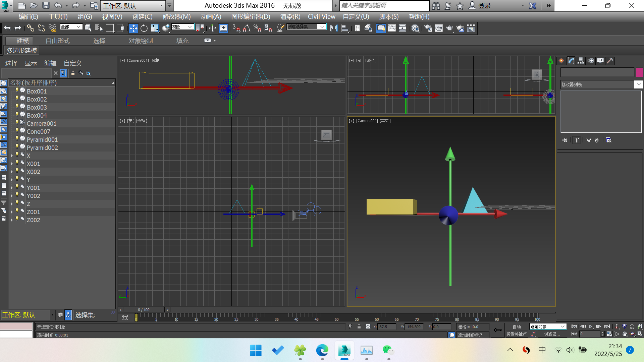
Task: Select the Move transform tool
Action: click(133, 28)
